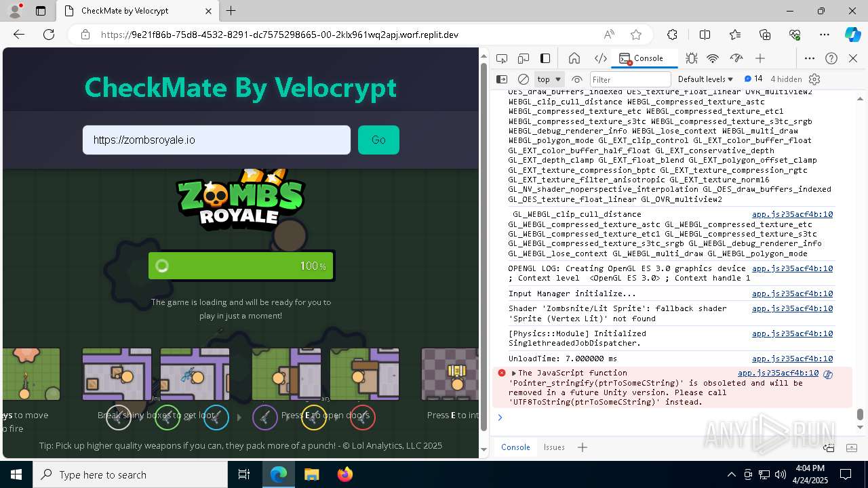Open app.js link beside UnloadTime message
The image size is (868, 488).
[792, 359]
